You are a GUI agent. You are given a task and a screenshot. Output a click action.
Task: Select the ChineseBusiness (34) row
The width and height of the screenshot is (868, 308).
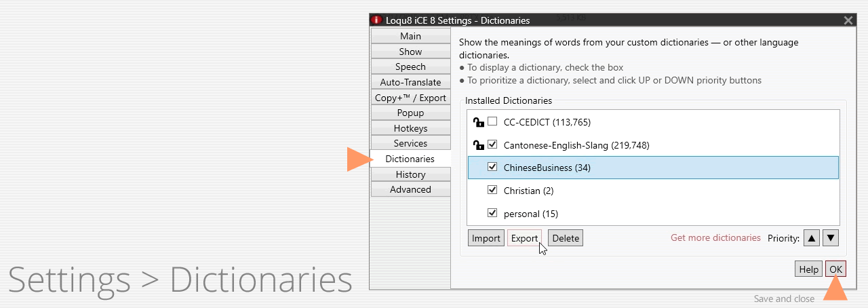653,168
